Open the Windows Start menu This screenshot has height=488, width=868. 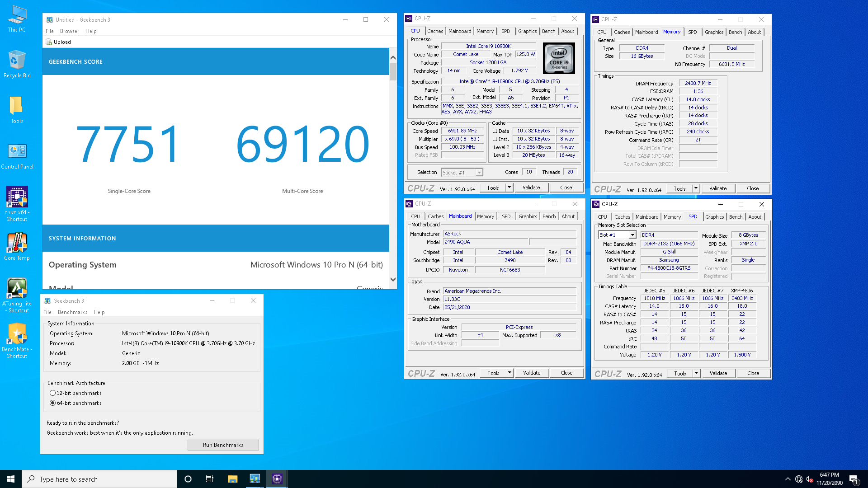(11, 479)
